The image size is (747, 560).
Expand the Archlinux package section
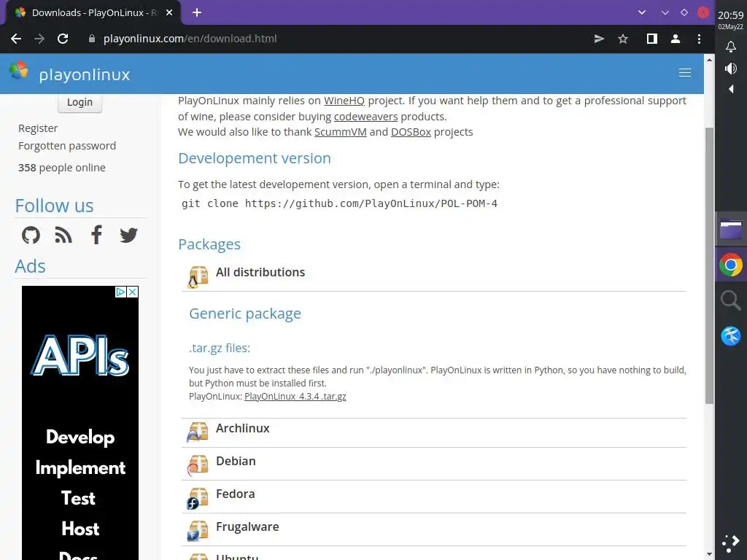(x=433, y=432)
